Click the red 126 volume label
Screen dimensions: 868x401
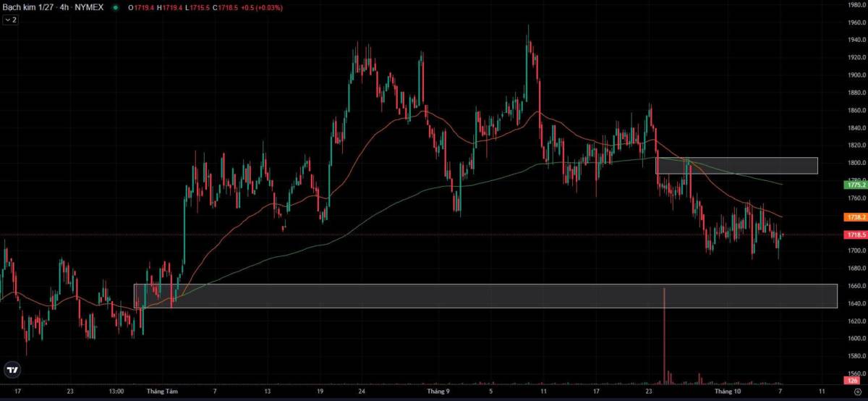(x=851, y=381)
